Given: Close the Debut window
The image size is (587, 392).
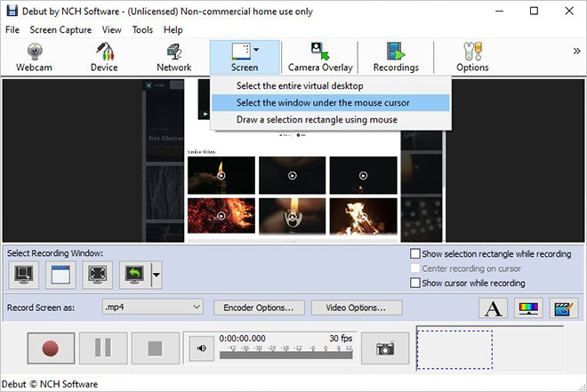Looking at the screenshot, I should point(569,11).
